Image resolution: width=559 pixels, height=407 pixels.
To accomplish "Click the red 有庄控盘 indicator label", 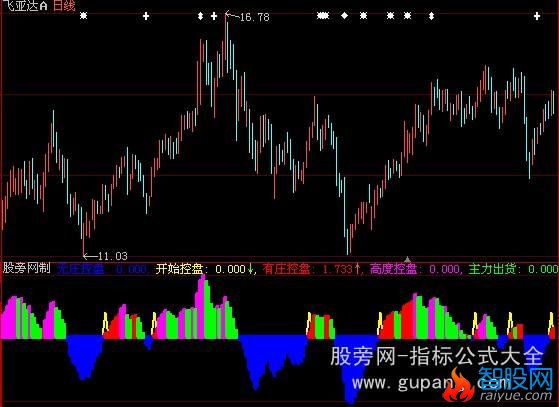I will click(x=286, y=269).
